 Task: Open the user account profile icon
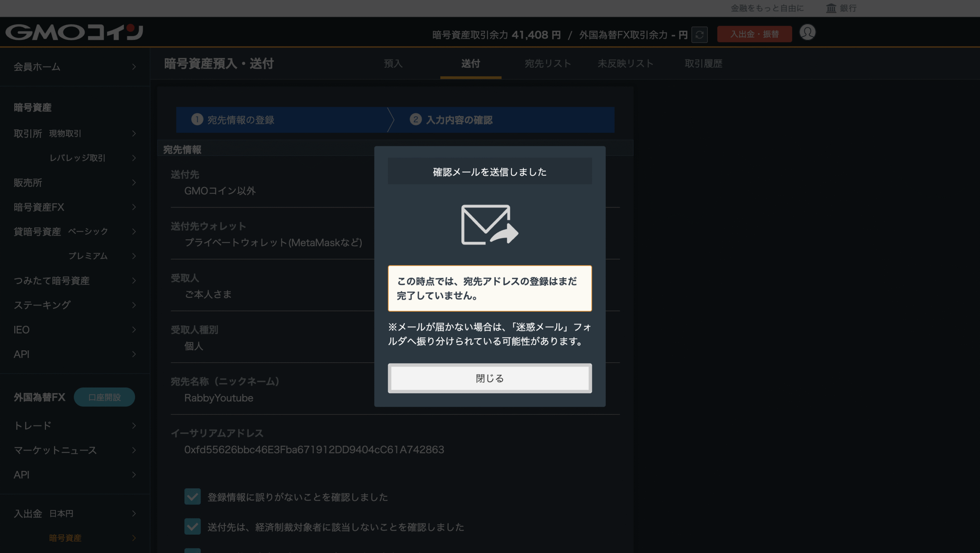click(x=808, y=33)
